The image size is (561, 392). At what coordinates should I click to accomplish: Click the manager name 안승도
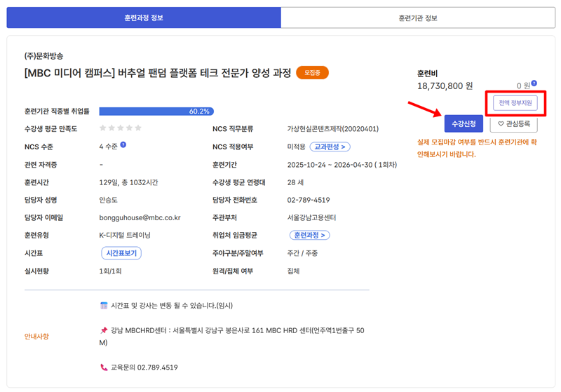pyautogui.click(x=109, y=200)
